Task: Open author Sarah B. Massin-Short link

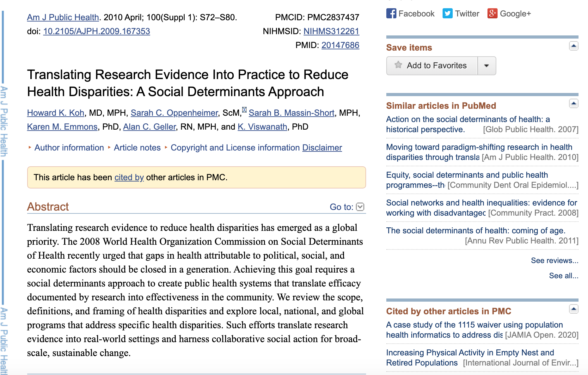Action: (x=291, y=113)
